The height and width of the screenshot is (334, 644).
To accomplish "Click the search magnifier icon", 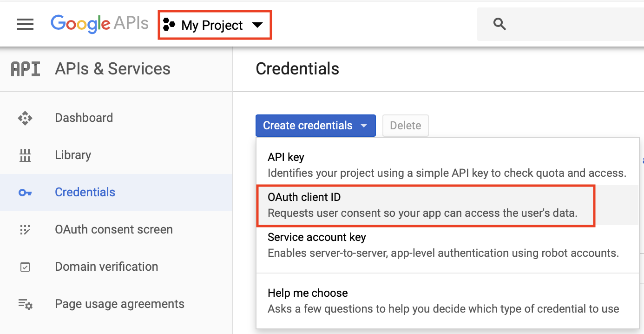I will [x=499, y=24].
